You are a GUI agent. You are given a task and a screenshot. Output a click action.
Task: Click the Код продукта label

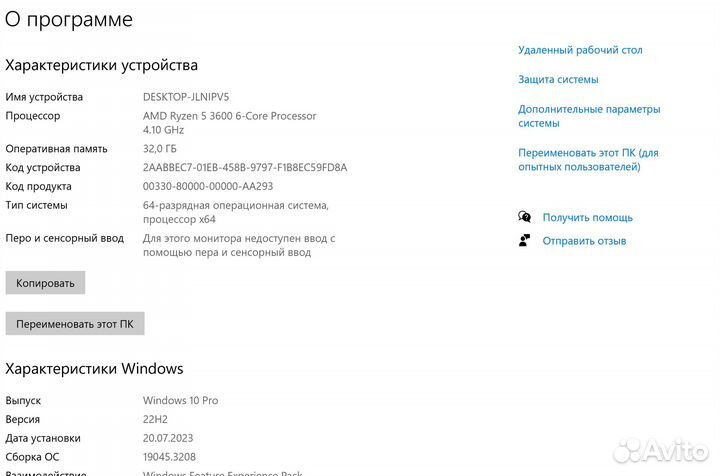pos(38,186)
